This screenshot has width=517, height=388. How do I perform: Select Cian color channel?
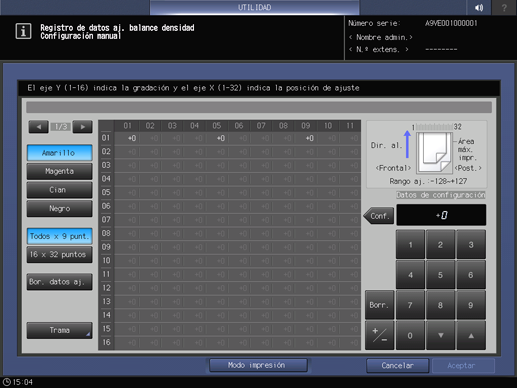pyautogui.click(x=59, y=190)
